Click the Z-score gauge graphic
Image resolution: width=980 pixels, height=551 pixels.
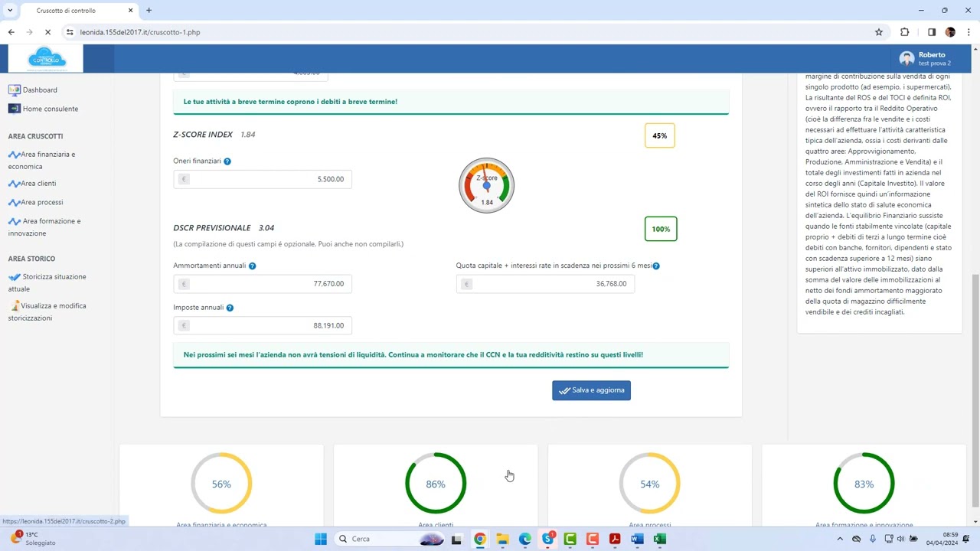tap(486, 186)
